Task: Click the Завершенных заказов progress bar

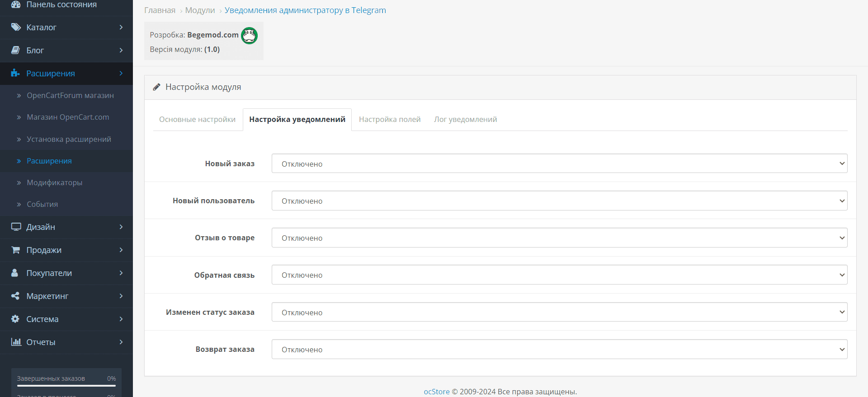Action: [66, 385]
